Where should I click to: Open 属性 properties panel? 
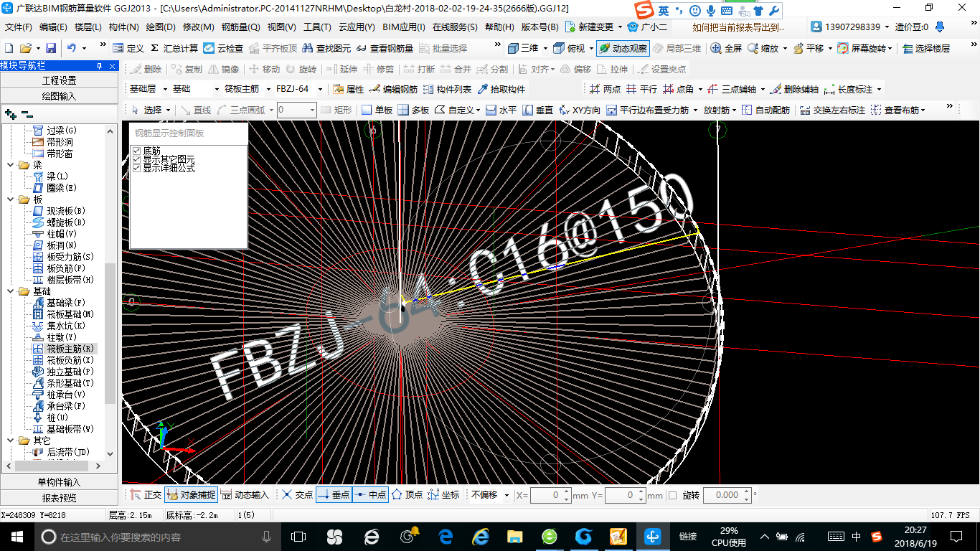(x=349, y=89)
